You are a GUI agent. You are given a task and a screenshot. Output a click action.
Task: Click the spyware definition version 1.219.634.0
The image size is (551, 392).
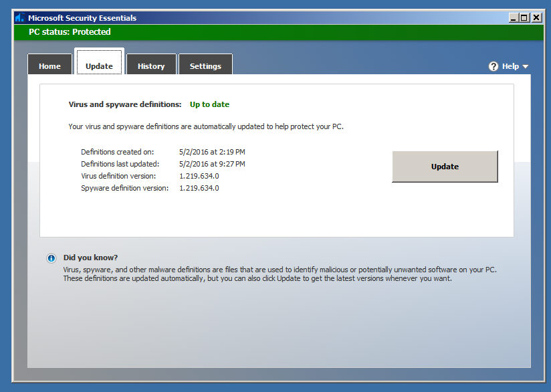199,188
